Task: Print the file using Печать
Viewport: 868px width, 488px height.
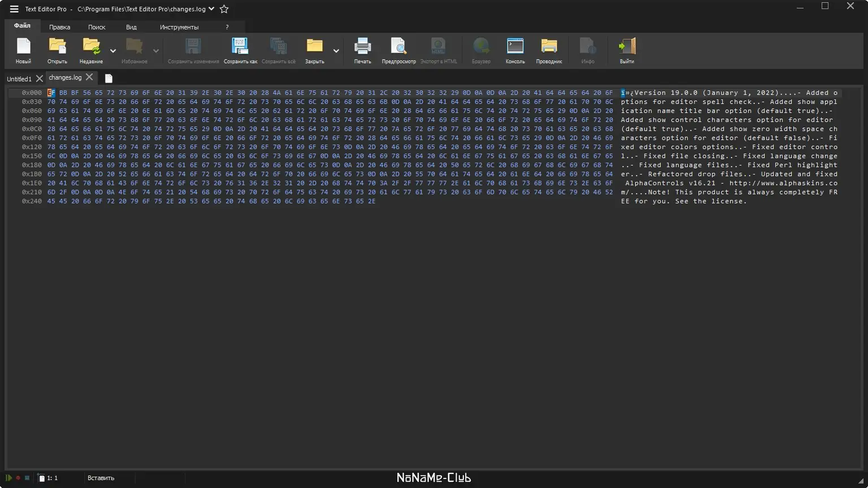Action: pyautogui.click(x=362, y=51)
